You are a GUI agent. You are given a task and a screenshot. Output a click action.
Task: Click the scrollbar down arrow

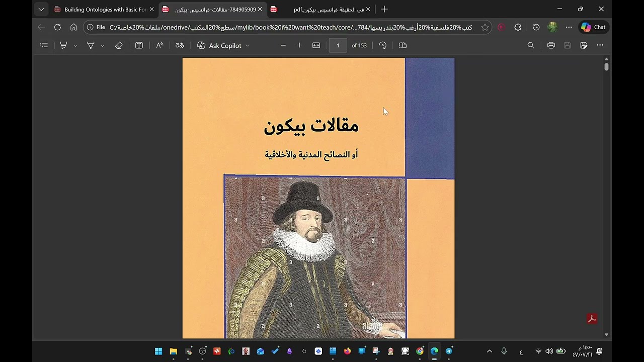point(606,335)
